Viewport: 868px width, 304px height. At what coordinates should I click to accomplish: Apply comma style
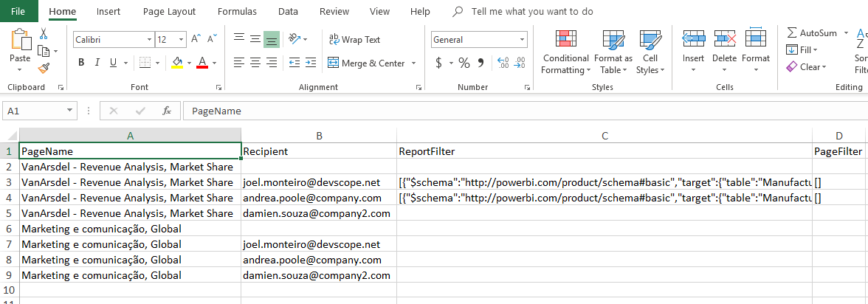pos(480,63)
